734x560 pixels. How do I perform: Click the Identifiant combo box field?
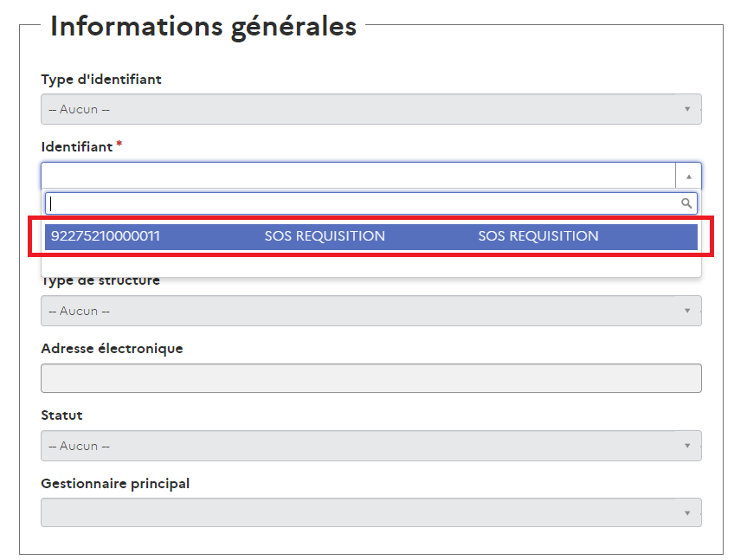coord(358,176)
